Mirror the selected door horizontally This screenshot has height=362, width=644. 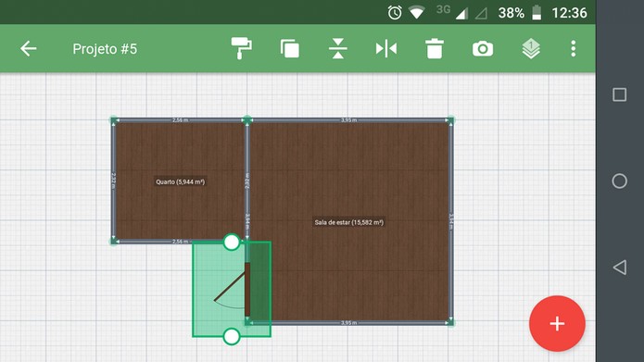click(x=386, y=49)
